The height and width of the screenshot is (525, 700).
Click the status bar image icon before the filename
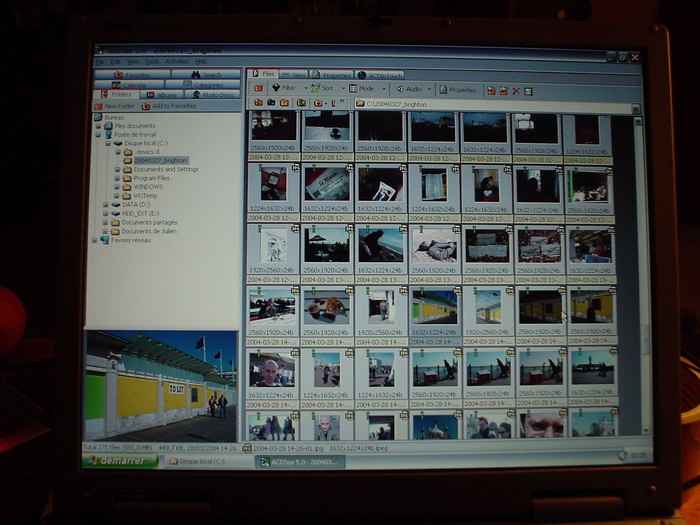246,448
